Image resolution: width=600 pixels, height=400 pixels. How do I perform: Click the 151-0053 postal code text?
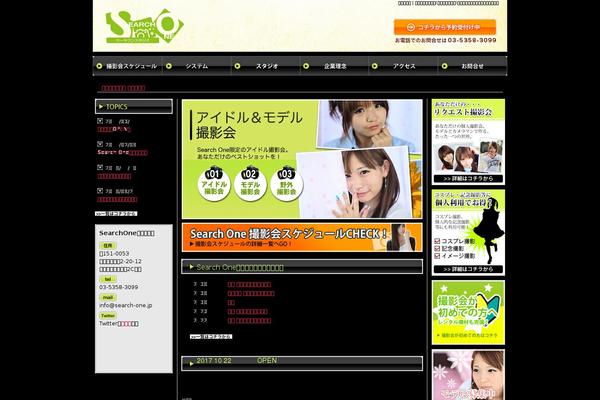pos(114,253)
